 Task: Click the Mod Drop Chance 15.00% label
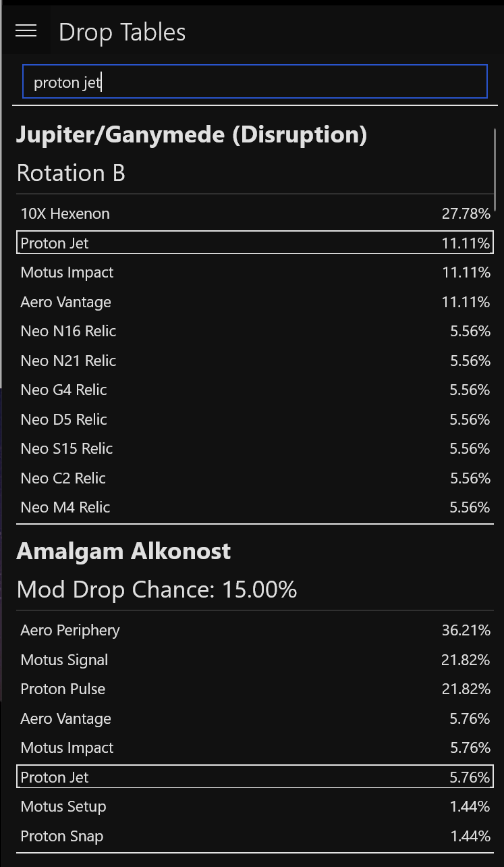157,589
